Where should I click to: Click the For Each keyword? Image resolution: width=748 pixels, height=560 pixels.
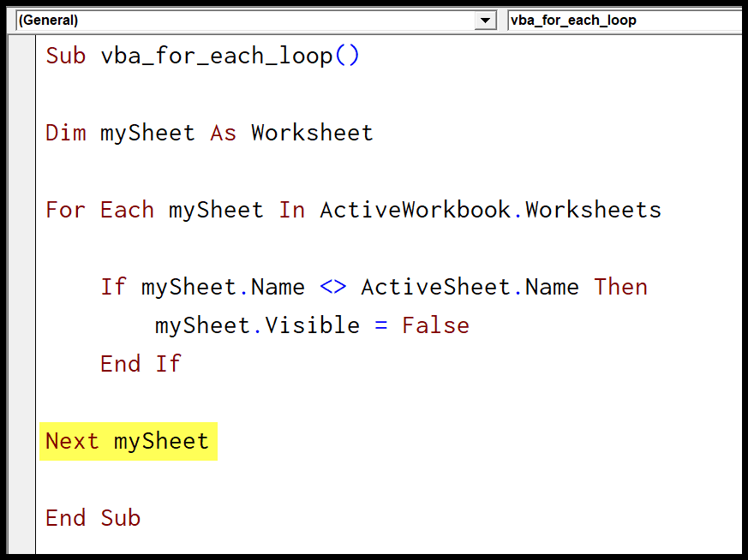(x=99, y=210)
